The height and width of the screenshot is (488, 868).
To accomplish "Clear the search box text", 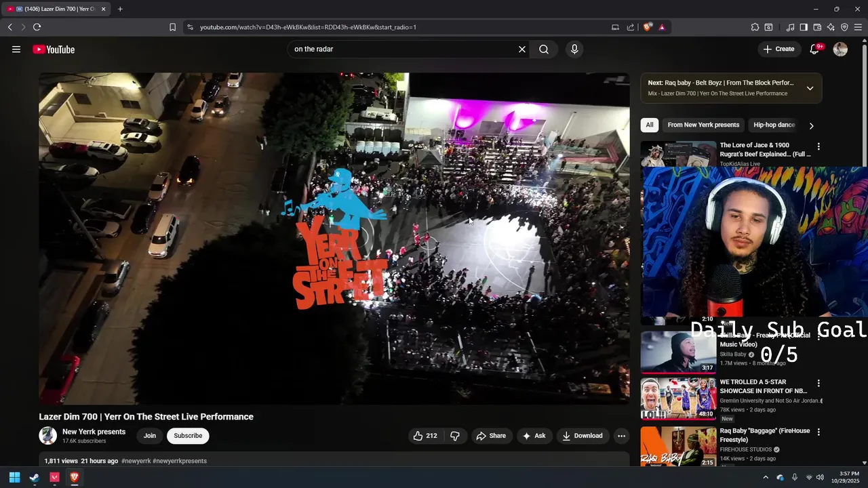I will click(x=522, y=49).
